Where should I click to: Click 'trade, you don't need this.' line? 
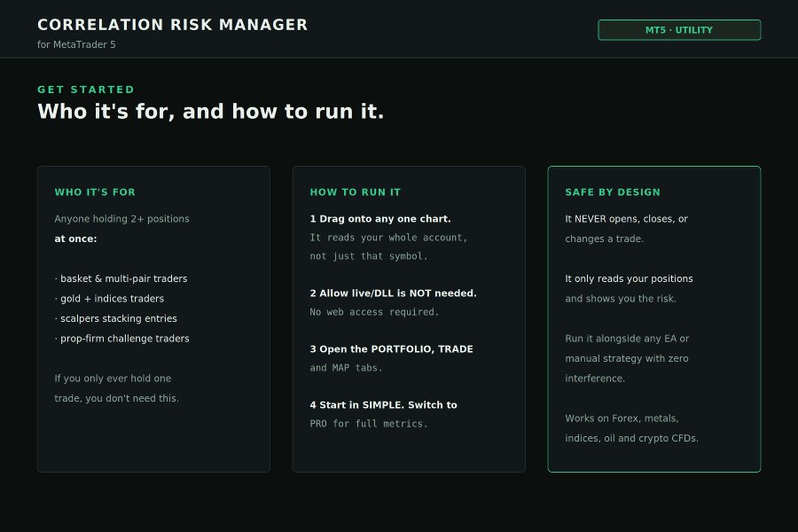point(116,398)
